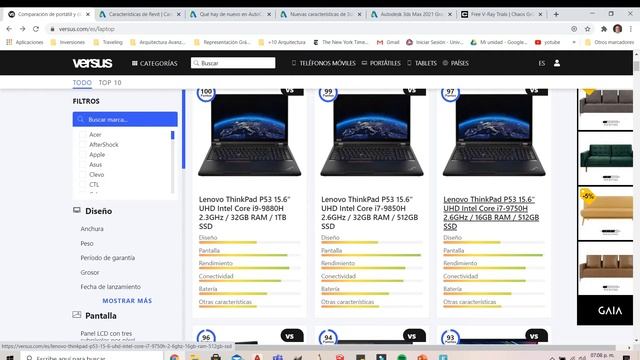This screenshot has width=640, height=360.
Task: Click MOSTRAR MÁS under Diseño
Action: point(127,300)
